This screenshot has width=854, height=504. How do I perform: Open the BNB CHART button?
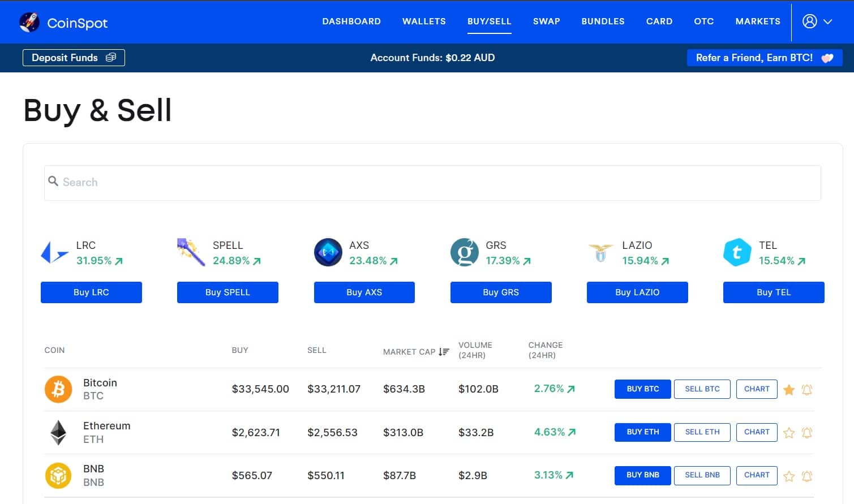[x=757, y=475]
